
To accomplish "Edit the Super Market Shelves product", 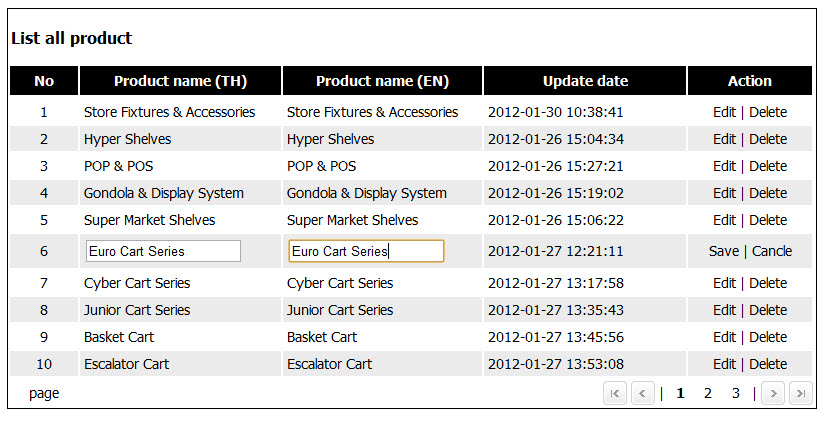I will (724, 220).
